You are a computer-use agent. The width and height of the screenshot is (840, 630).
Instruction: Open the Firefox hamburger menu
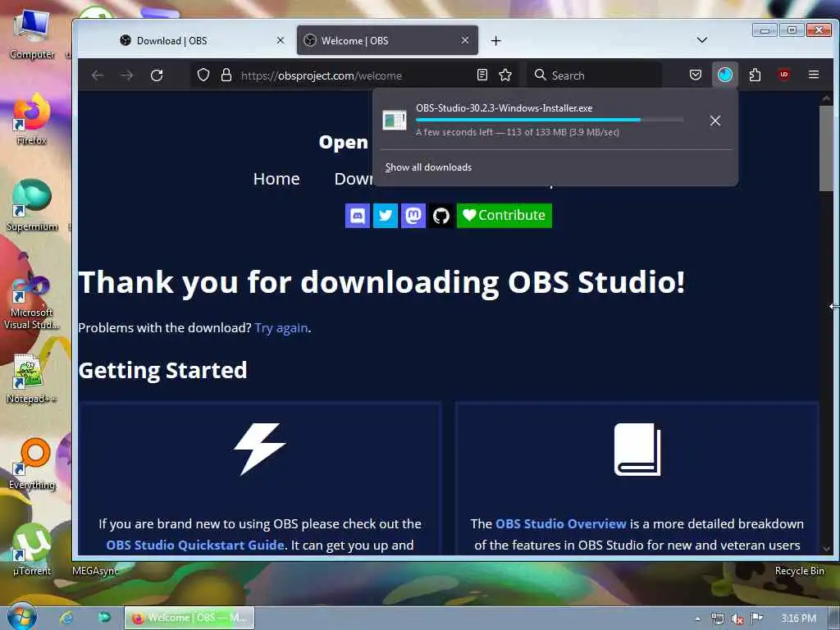tap(814, 75)
